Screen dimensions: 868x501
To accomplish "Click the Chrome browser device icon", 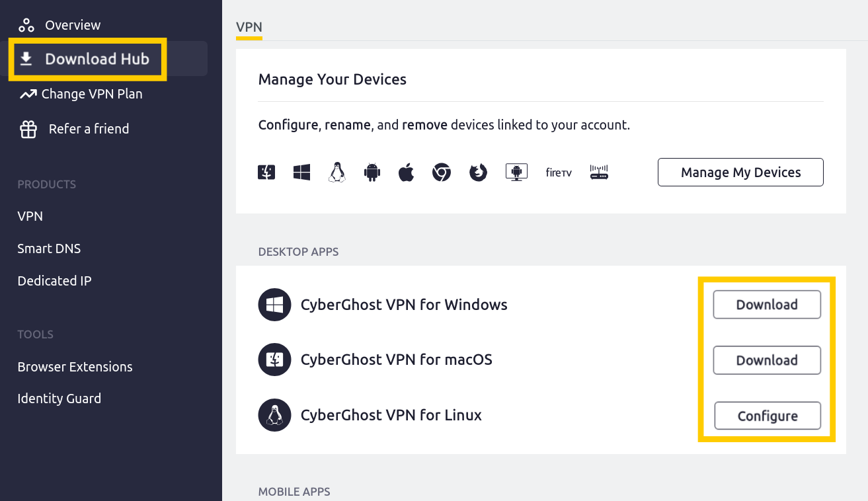I will tap(442, 173).
